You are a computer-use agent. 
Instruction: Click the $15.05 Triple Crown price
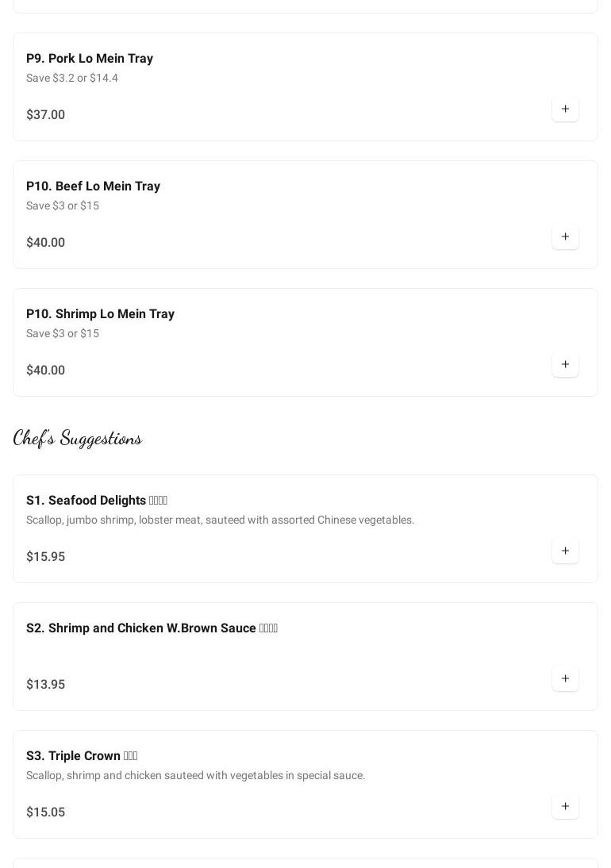(x=45, y=812)
